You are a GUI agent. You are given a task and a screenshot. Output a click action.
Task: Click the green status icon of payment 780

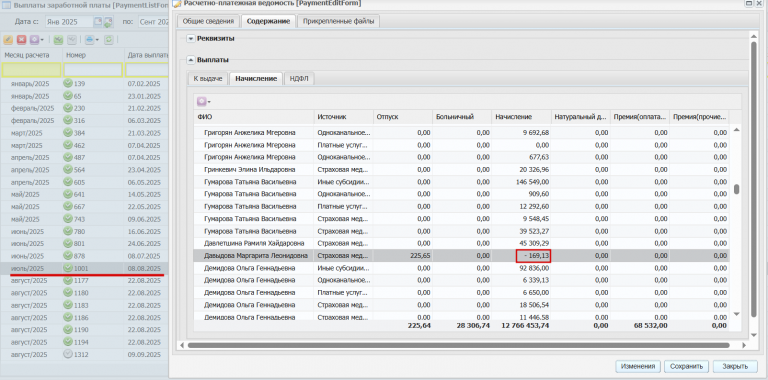[x=68, y=231]
